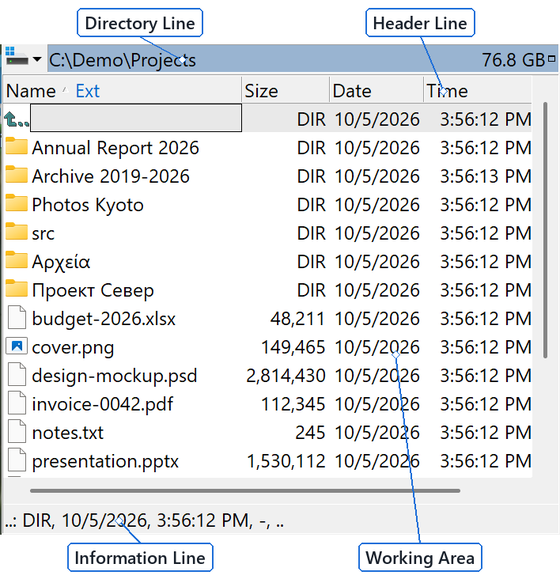The width and height of the screenshot is (560, 579).
Task: Click the vertical scrollbar thumb
Action: tap(545, 230)
